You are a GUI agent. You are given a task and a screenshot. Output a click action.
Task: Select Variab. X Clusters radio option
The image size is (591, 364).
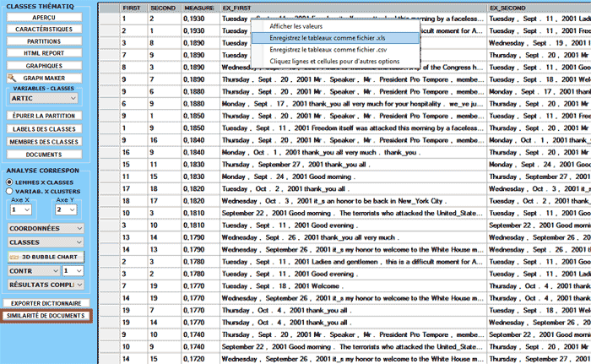tap(9, 191)
